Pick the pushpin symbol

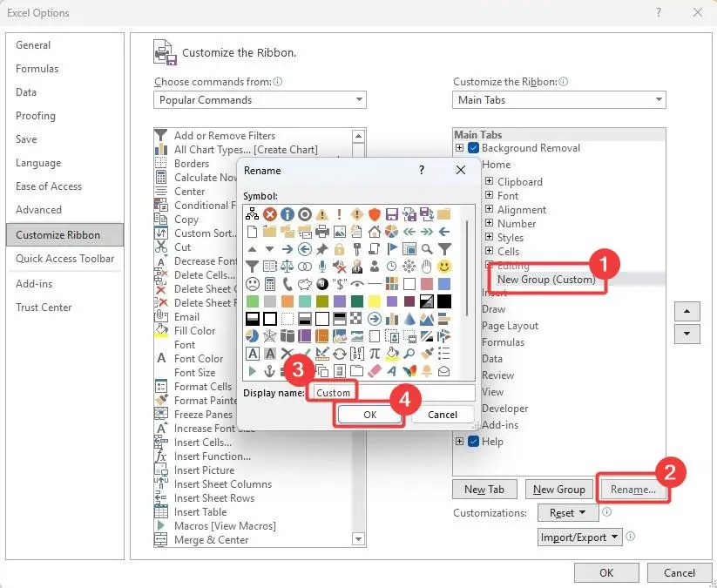[x=322, y=249]
